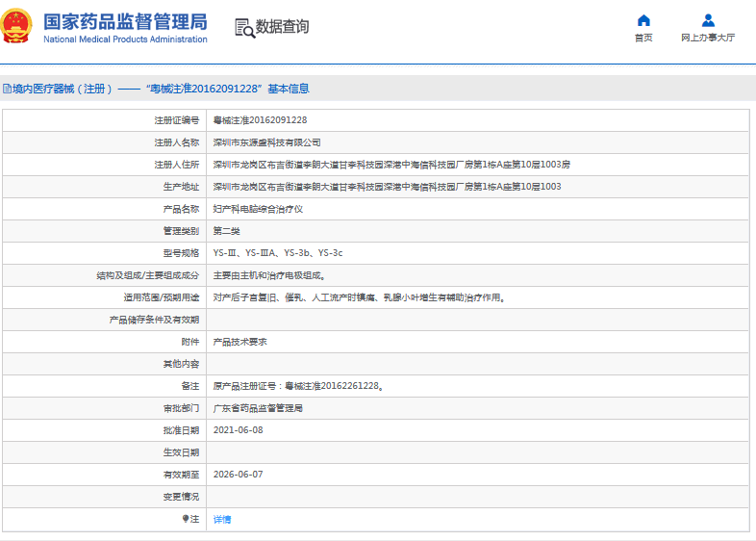The image size is (756, 541).
Task: Click 适用范围/预期用途 label
Action: (x=161, y=297)
